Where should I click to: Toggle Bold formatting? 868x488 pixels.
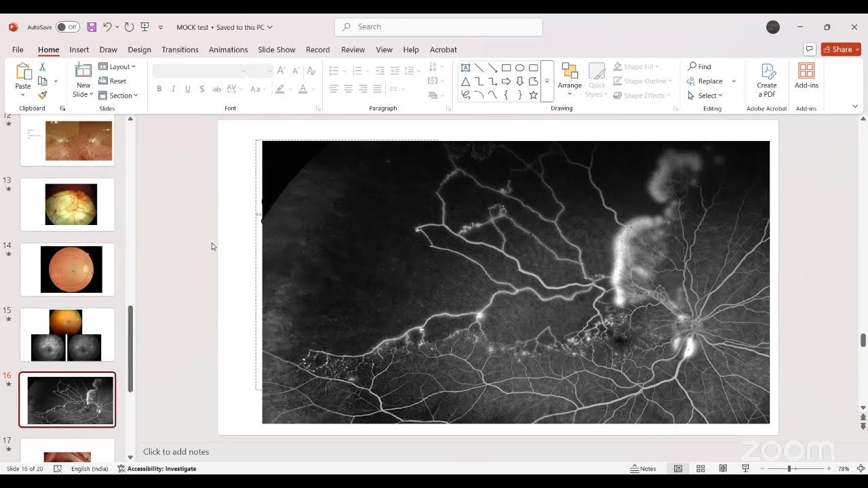pos(159,89)
